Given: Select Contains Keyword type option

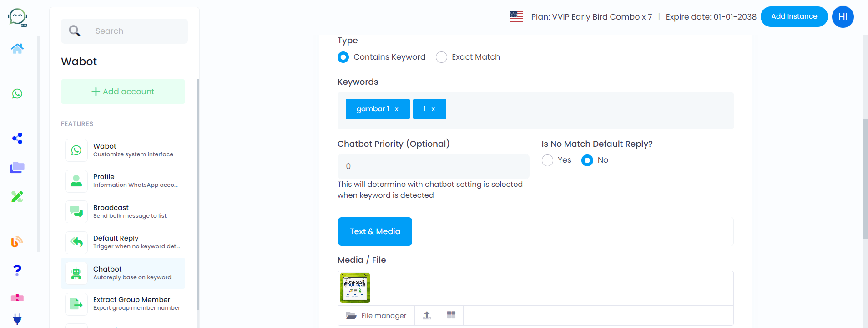Looking at the screenshot, I should (x=343, y=57).
